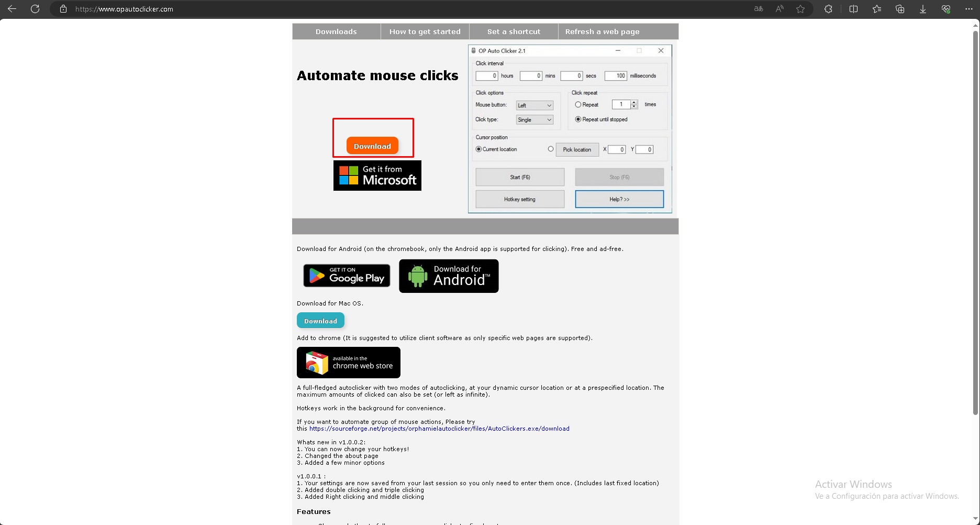View site information via the lock icon

tap(63, 9)
